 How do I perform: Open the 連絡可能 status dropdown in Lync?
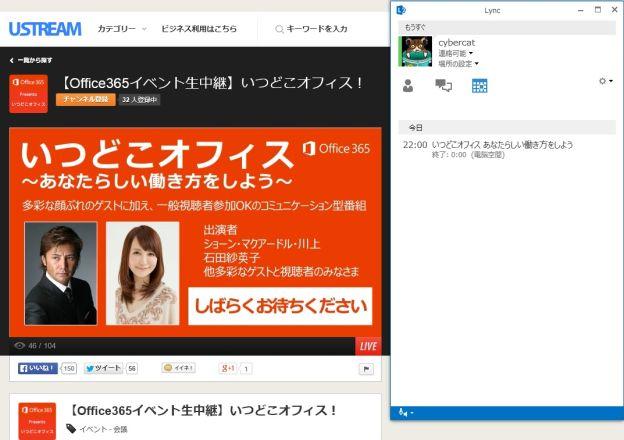tap(456, 53)
